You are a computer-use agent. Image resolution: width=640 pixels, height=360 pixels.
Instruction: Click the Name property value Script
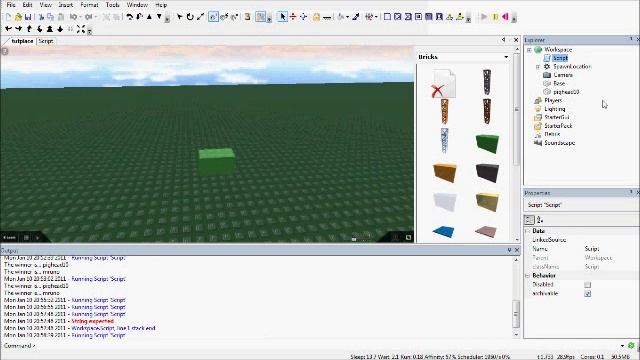pyautogui.click(x=592, y=249)
